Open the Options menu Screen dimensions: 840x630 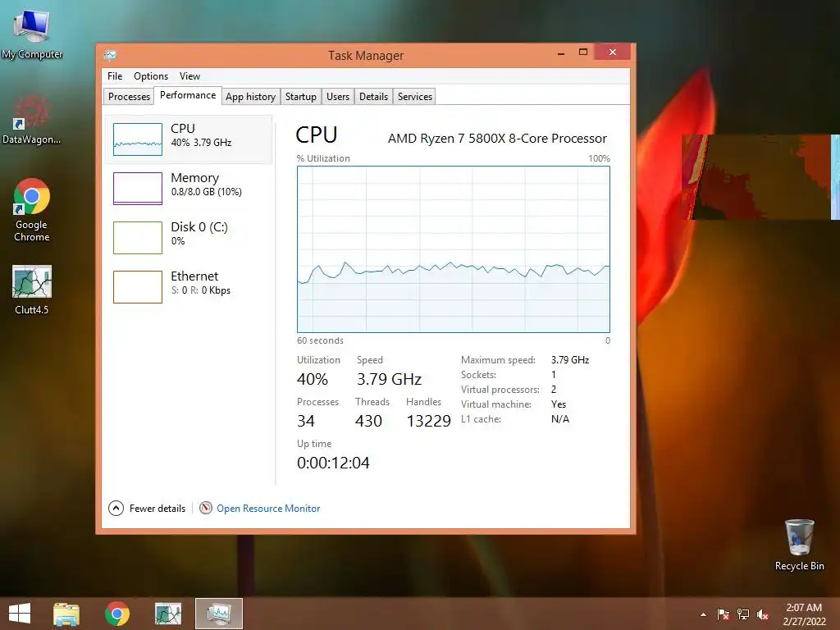151,76
